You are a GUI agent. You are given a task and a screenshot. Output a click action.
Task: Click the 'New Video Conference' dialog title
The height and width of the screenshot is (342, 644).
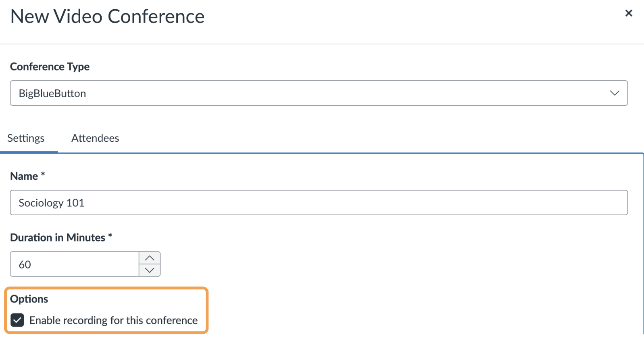pyautogui.click(x=107, y=17)
